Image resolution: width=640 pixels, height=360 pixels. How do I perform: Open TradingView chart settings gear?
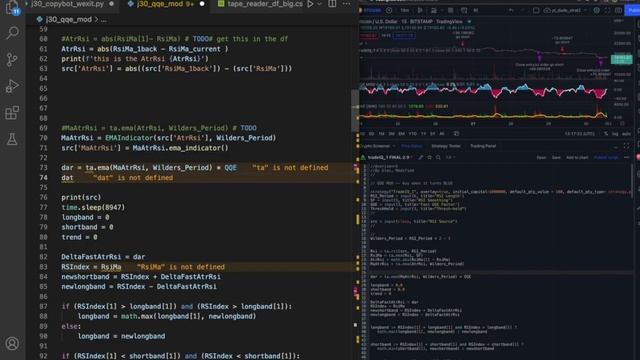pyautogui.click(x=596, y=10)
